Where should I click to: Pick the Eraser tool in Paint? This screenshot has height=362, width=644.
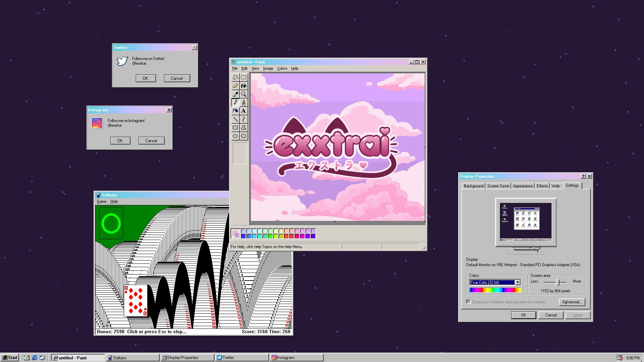(x=235, y=86)
